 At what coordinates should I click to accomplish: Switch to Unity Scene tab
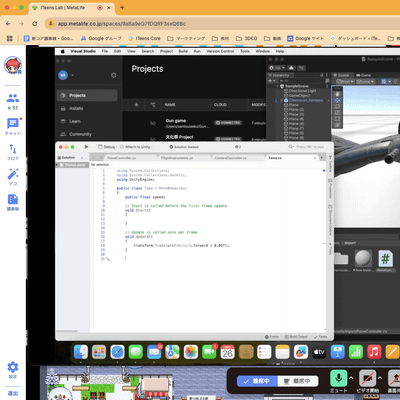(341, 75)
